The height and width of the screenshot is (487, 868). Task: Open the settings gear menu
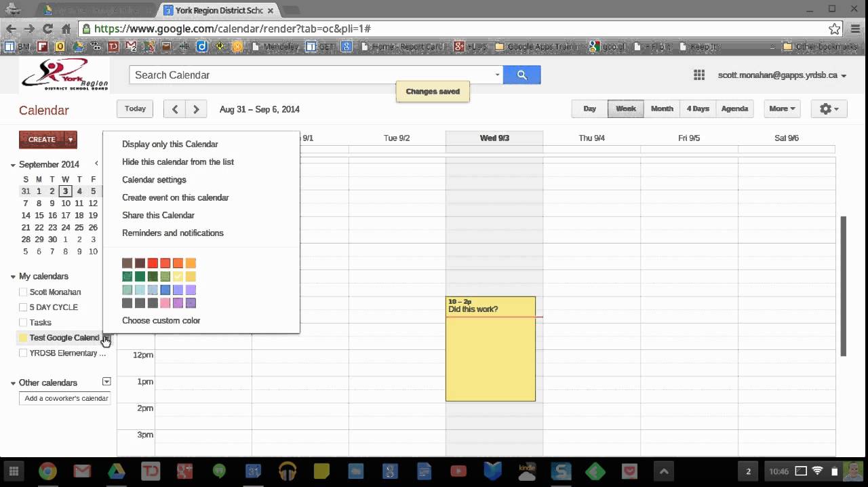[x=829, y=109]
